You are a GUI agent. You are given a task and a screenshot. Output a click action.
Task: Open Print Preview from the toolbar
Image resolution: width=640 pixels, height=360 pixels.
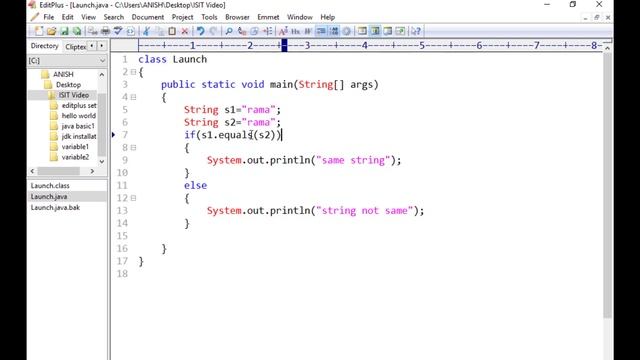(x=93, y=31)
